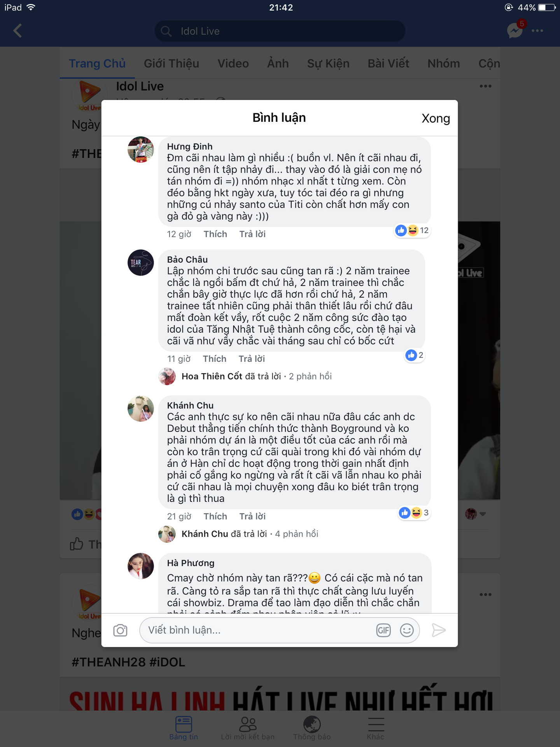This screenshot has width=560, height=747.
Task: Tap the back arrow in header
Action: point(17,31)
